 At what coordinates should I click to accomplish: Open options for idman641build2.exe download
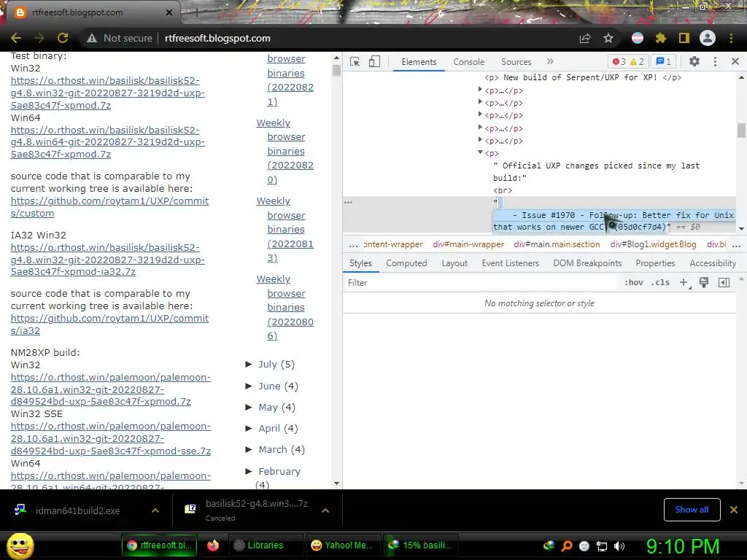click(155, 510)
